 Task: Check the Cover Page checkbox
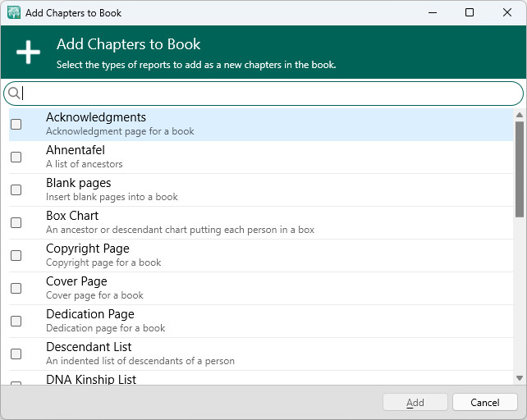pos(16,289)
